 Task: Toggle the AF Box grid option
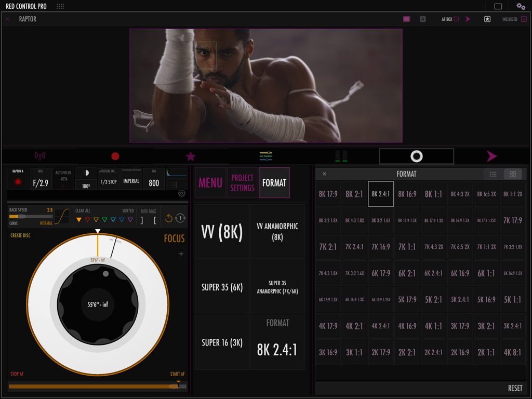[x=456, y=19]
